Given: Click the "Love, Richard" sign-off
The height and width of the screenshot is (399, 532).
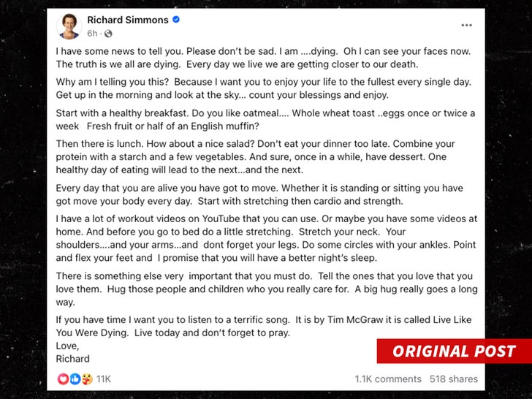Looking at the screenshot, I should point(72,352).
